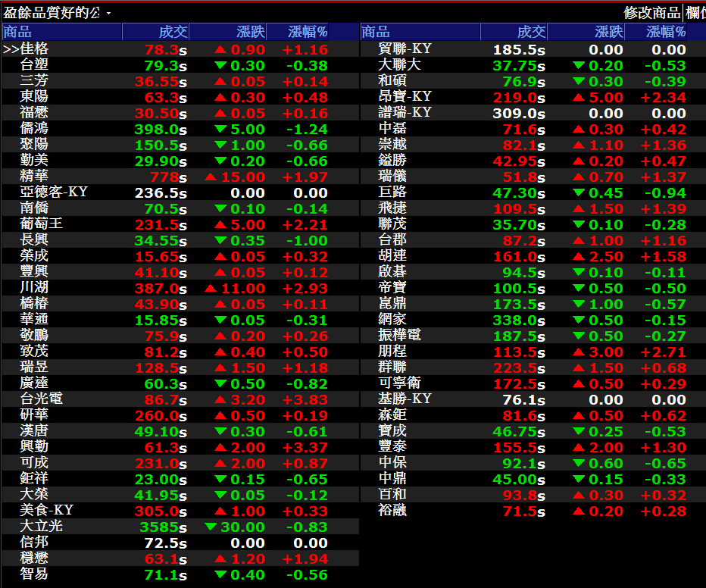Click the up arrow in 川湖 row
Viewport: 706px width, 588px height.
coord(211,289)
